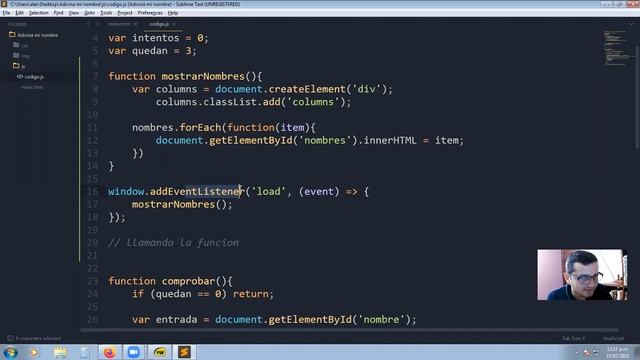Open the Preferences menu
The image size is (640, 360).
click(150, 13)
